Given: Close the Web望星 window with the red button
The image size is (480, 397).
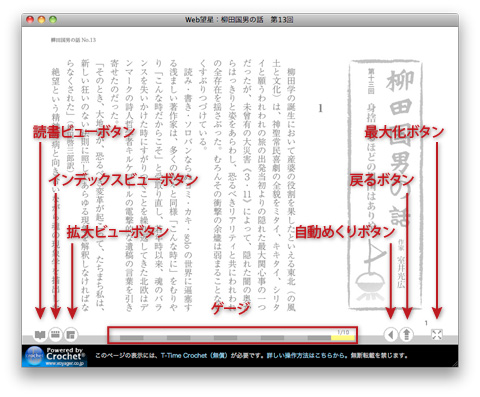Looking at the screenshot, I should (30, 20).
